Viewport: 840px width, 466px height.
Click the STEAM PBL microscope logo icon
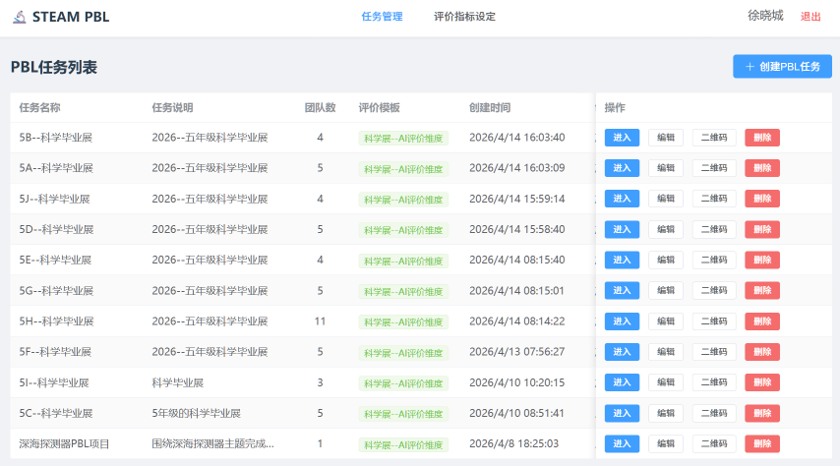(x=19, y=17)
